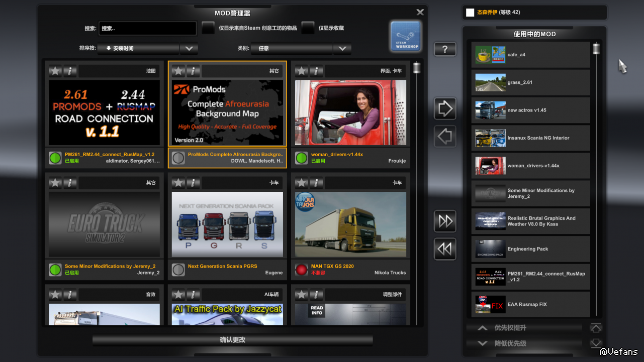Screen dimensions: 644x362
Task: Click the question mark help button
Action: click(445, 49)
